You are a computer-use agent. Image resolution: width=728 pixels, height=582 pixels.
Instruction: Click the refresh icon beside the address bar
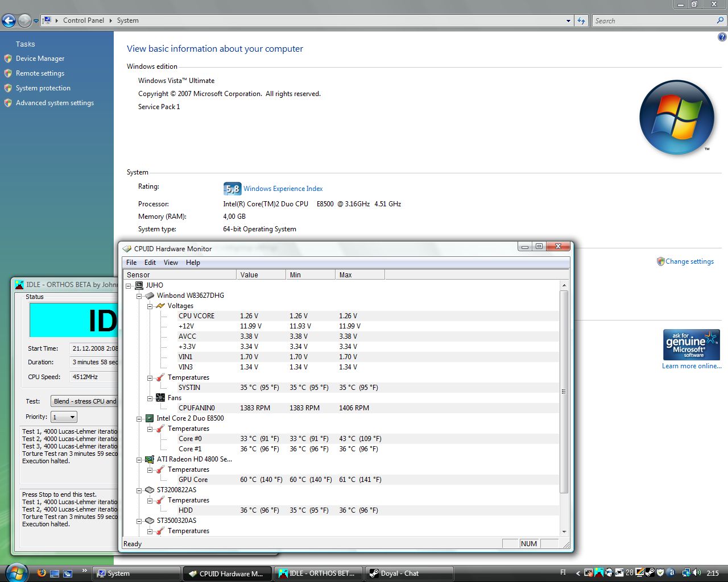click(581, 21)
